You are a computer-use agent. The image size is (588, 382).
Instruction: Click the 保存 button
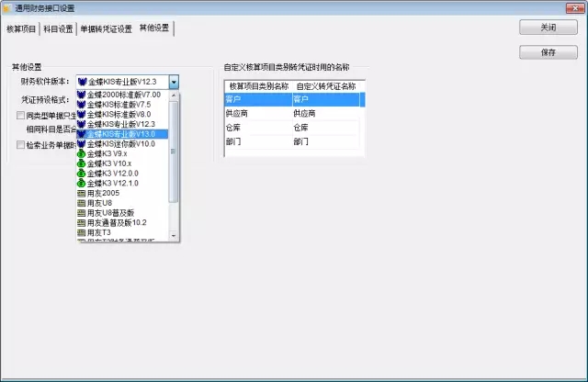(548, 52)
